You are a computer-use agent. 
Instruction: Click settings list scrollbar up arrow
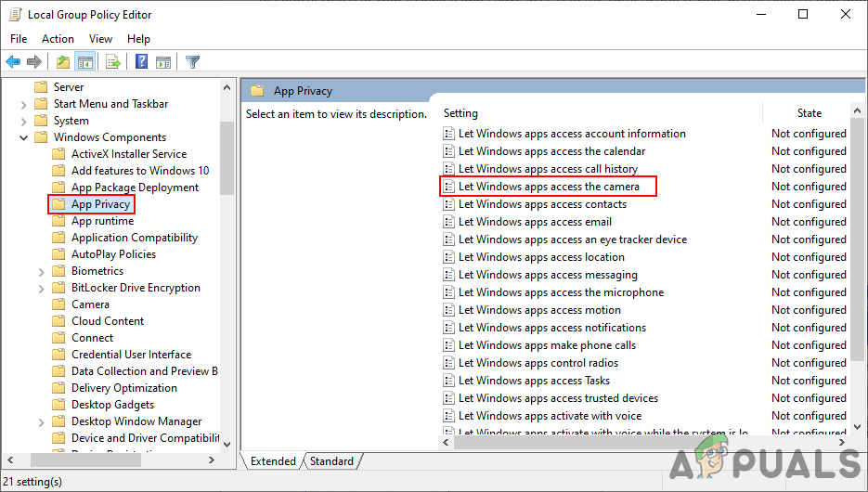click(857, 110)
